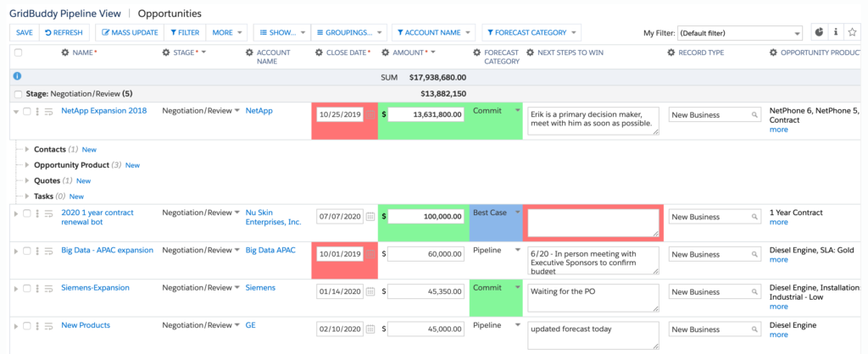Open gear settings for OPPORTUNITY PRODUCT column
868x354 pixels.
[773, 53]
